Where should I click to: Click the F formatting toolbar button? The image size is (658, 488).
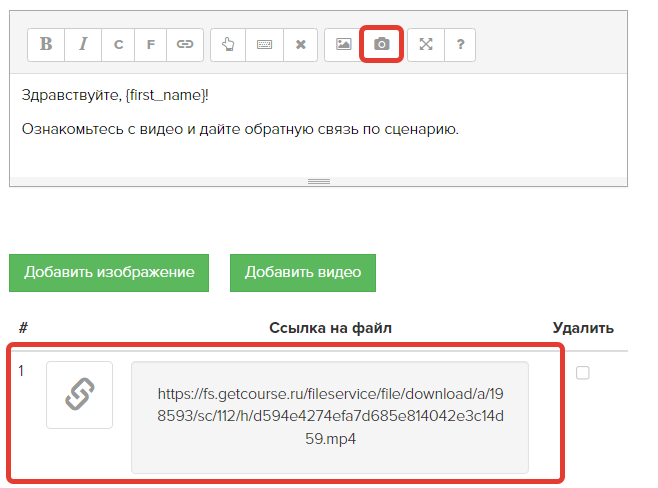coord(151,44)
